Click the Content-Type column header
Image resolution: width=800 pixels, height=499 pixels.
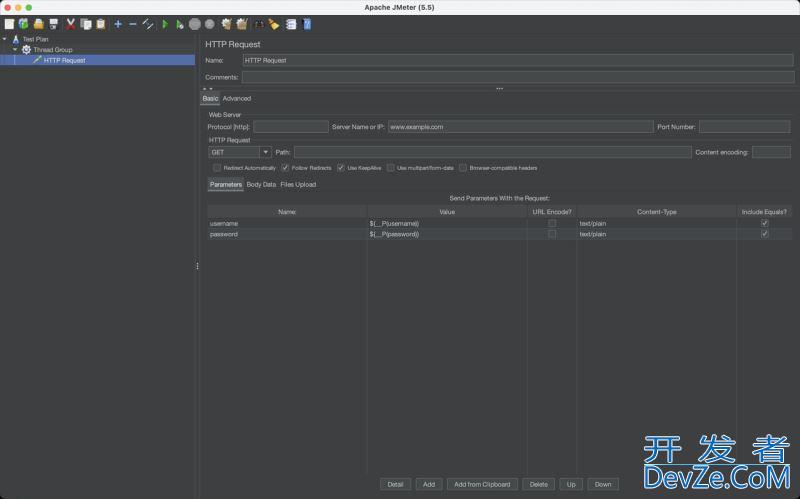click(657, 212)
